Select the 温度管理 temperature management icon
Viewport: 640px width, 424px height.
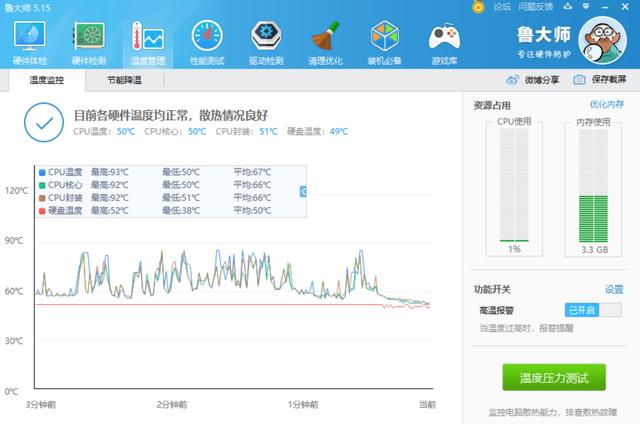148,42
